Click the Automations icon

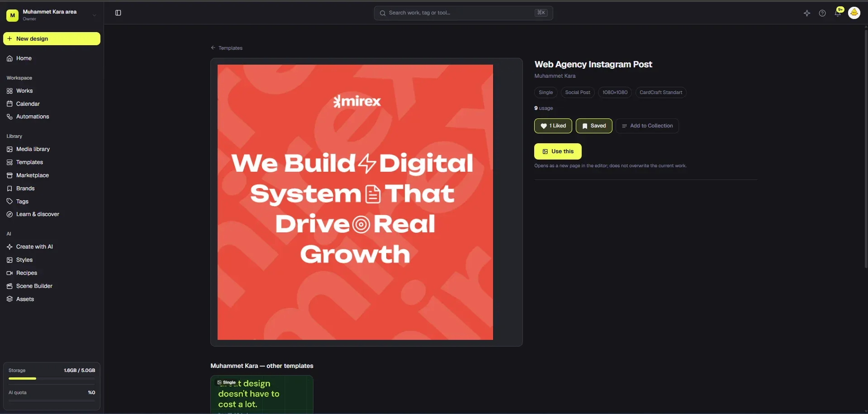9,117
